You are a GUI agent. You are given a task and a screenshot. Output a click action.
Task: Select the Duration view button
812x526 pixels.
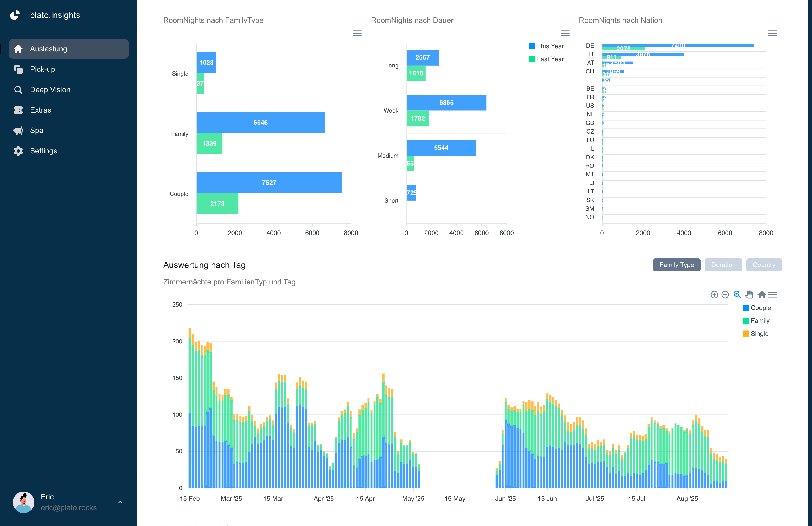[723, 265]
